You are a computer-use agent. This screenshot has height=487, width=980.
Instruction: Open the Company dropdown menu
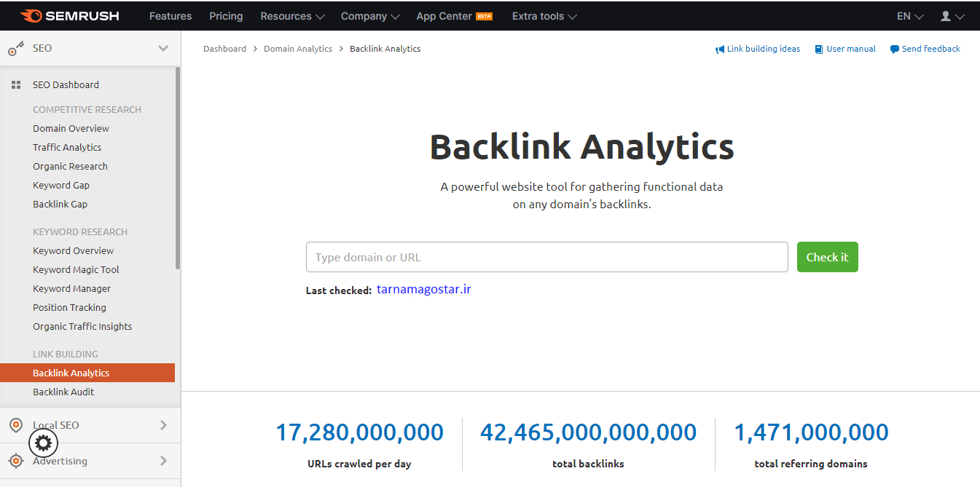[x=370, y=16]
